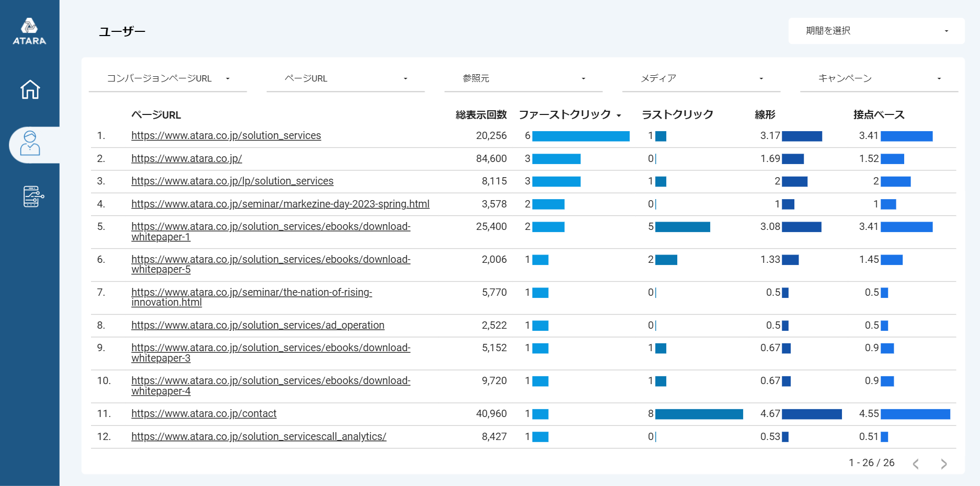Image resolution: width=980 pixels, height=486 pixels.
Task: Open the atara.co.jp/contact link
Action: click(203, 414)
